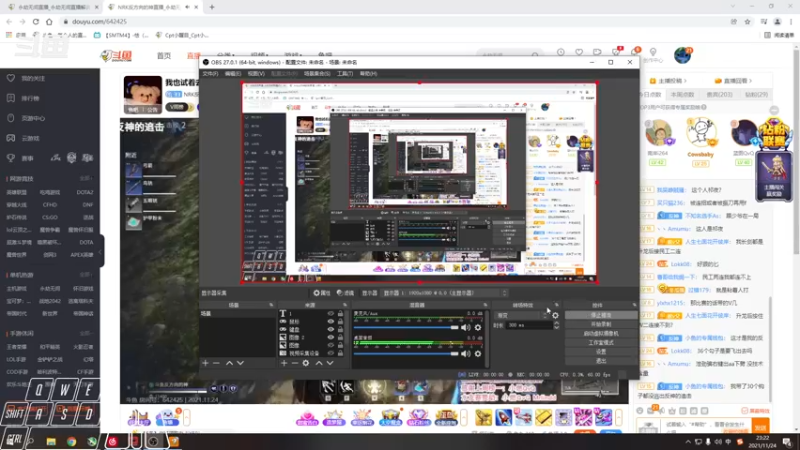Click the desktop audio volume slider in OBS mixer
This screenshot has width=800, height=450.
[x=406, y=354]
